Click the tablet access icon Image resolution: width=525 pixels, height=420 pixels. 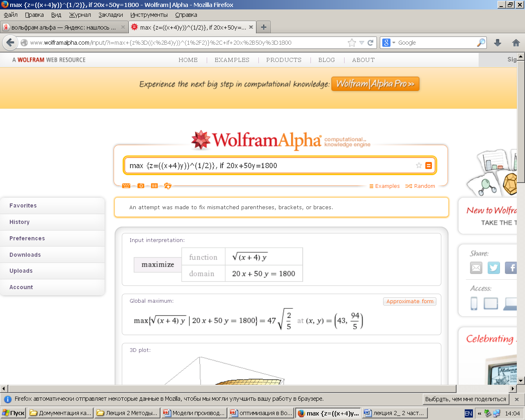[x=491, y=303]
